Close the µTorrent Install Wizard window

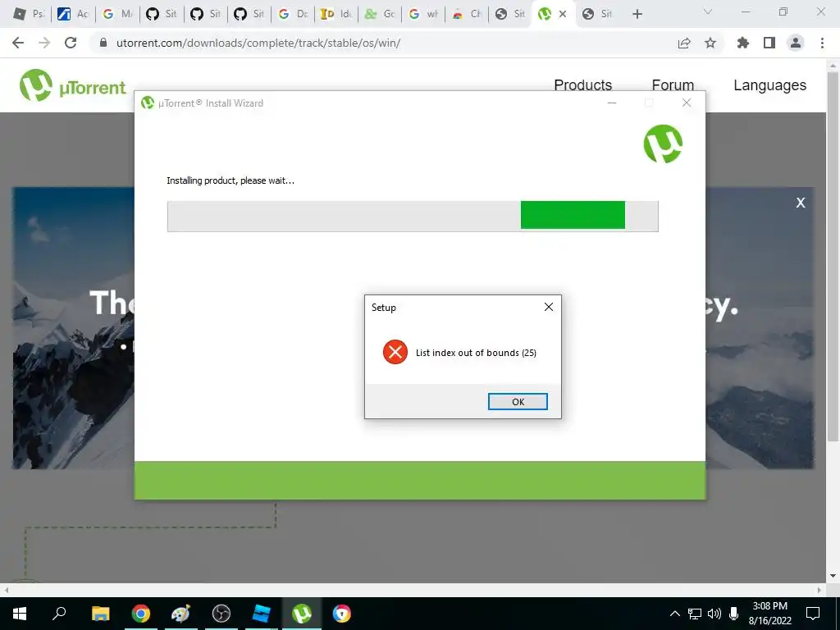coord(687,103)
